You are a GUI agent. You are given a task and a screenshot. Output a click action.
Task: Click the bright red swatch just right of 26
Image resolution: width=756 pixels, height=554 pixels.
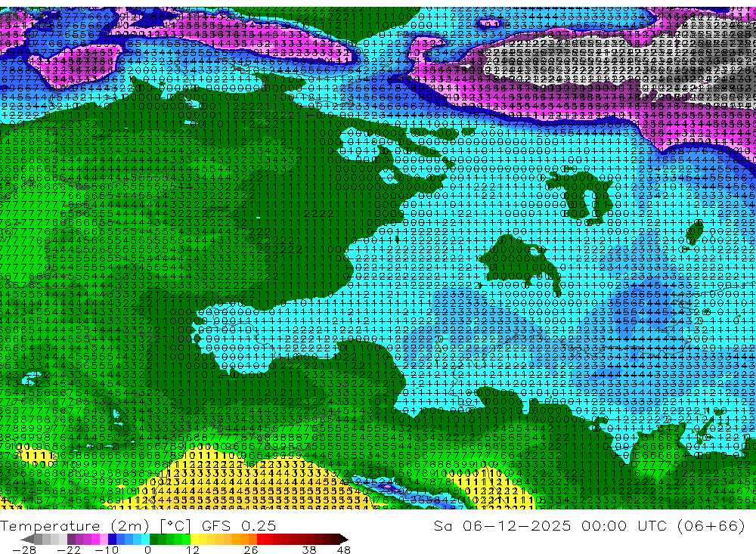pyautogui.click(x=261, y=539)
